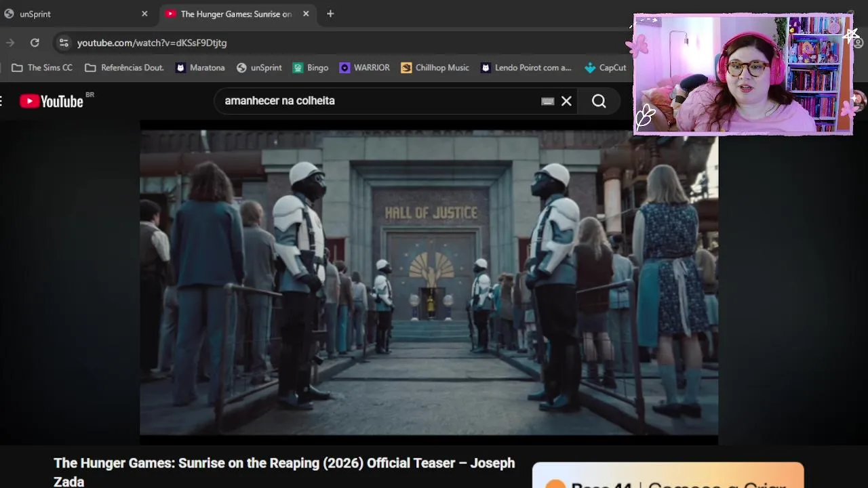Go to YouTube home via logo

point(52,101)
